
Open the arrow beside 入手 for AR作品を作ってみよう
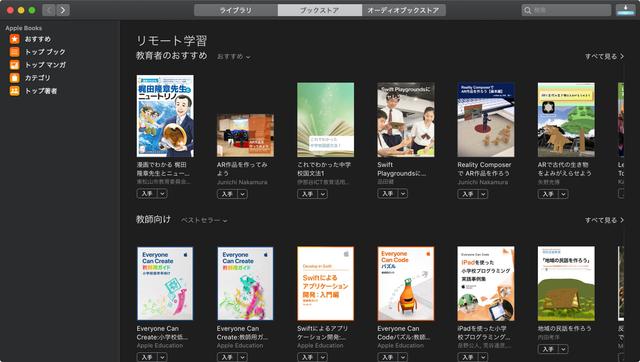[243, 194]
